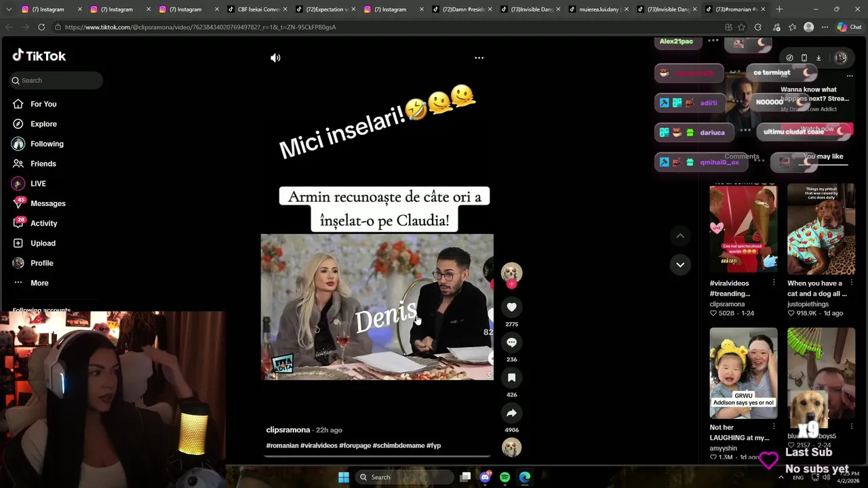
Task: Open the creator's dog avatar
Action: coord(511,272)
